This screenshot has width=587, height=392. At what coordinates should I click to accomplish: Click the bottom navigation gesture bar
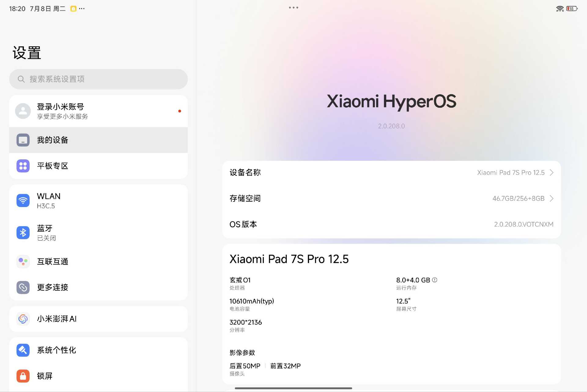293,388
